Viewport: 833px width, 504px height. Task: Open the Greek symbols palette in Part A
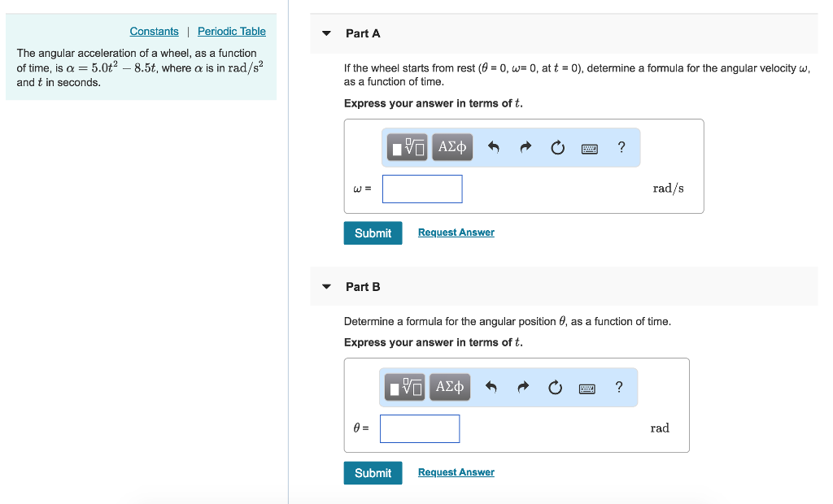452,147
